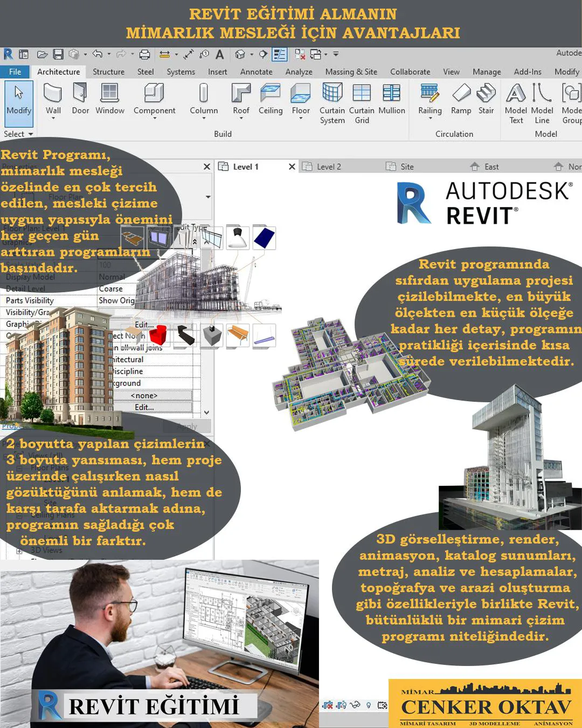Switch to the Massing & Site tab
Screen dimensions: 582x728
pos(351,72)
